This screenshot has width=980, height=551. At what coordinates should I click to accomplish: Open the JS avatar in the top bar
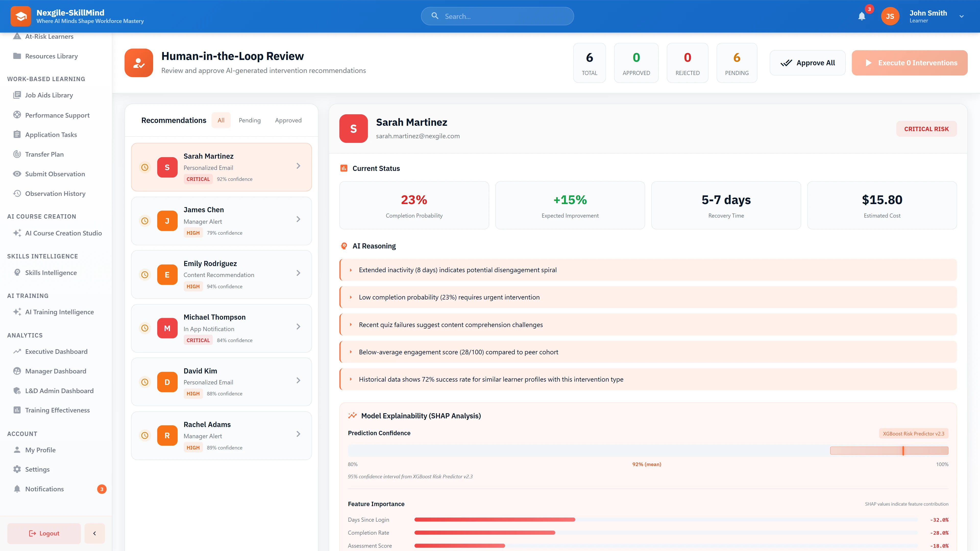[x=890, y=16]
